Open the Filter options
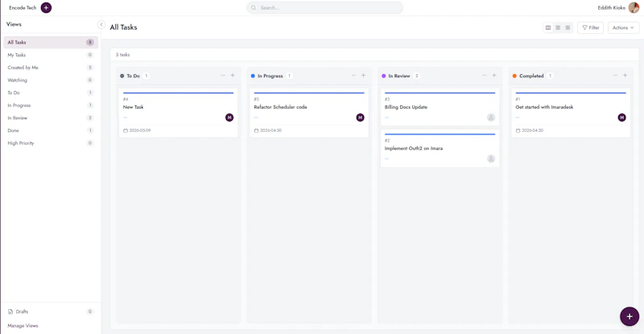The image size is (644, 334). (591, 27)
